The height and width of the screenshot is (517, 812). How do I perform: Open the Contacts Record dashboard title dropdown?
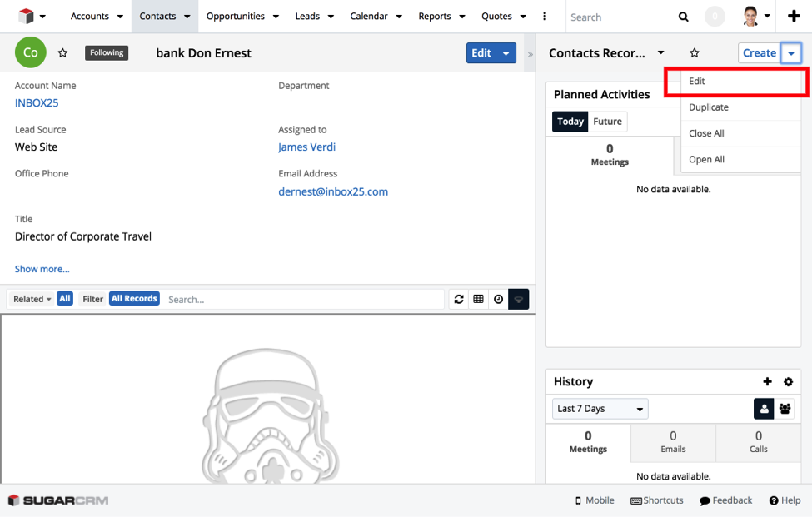[x=660, y=52]
